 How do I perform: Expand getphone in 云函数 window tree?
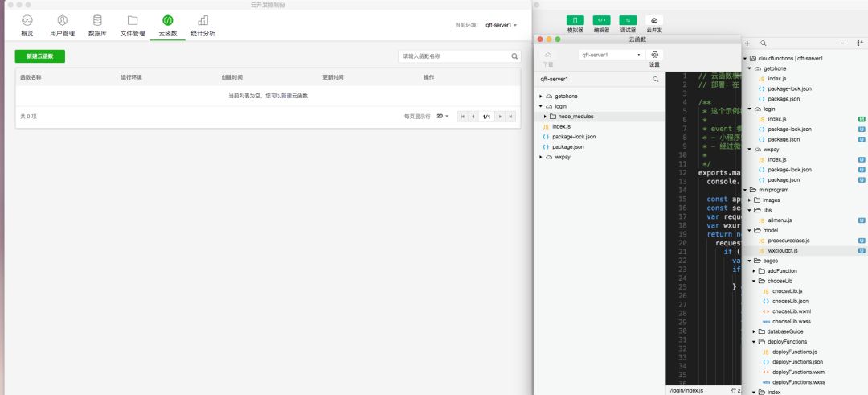(541, 97)
